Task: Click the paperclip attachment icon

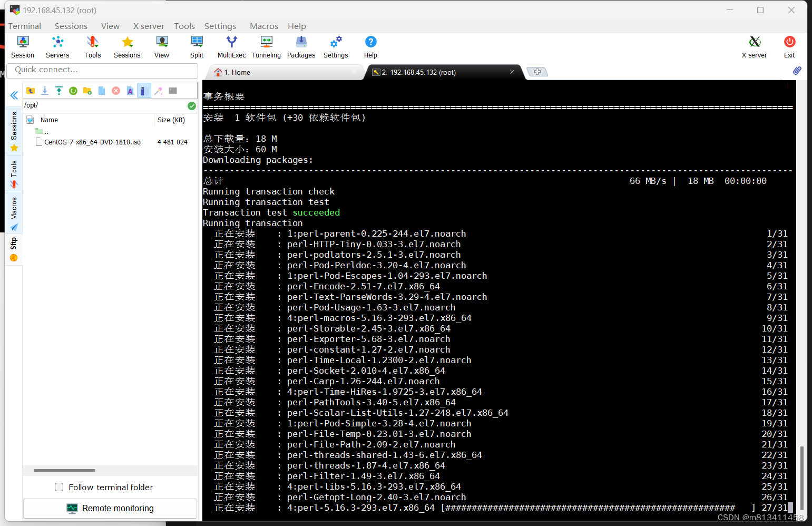Action: [x=797, y=71]
